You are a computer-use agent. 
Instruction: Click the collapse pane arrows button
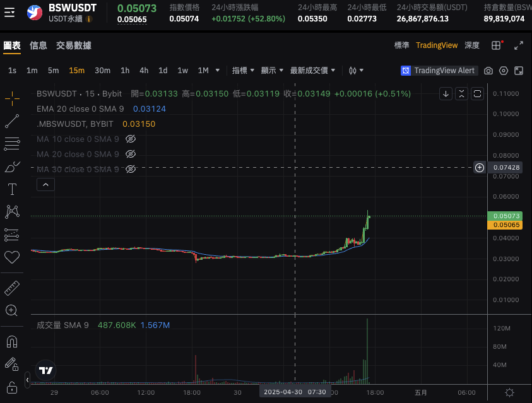tap(461, 94)
